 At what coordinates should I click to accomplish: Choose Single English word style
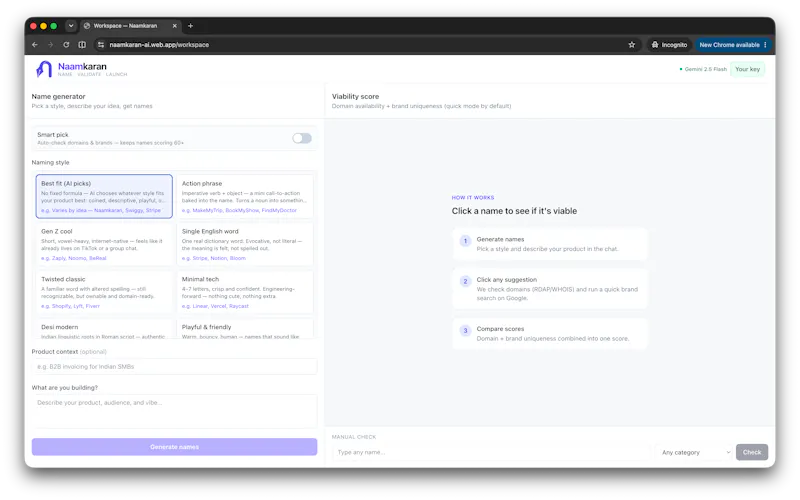245,244
